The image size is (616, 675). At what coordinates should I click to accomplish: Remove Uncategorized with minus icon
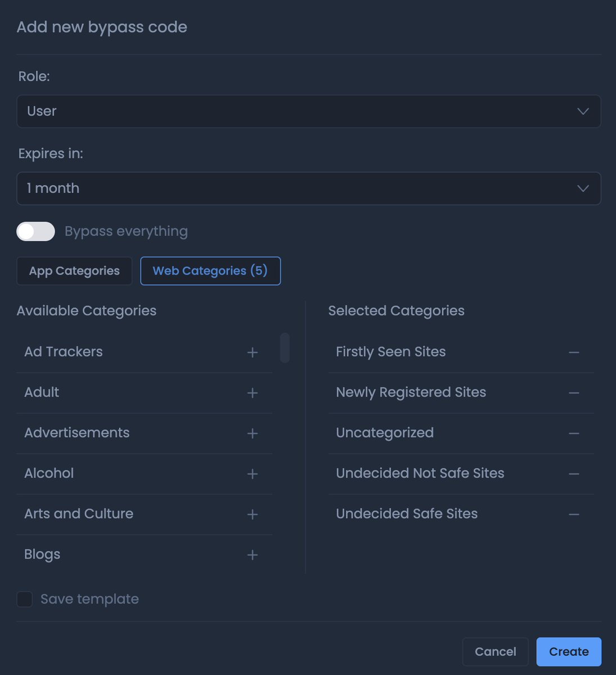click(x=574, y=434)
